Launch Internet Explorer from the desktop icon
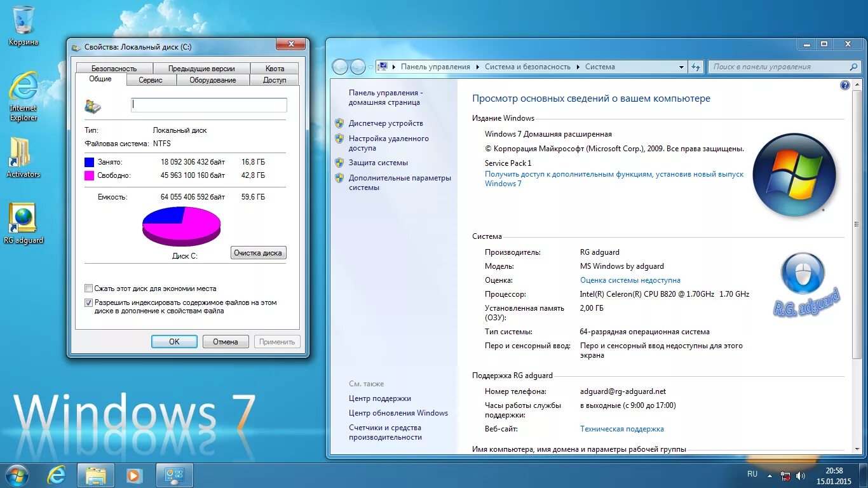The image size is (868, 488). click(x=24, y=95)
